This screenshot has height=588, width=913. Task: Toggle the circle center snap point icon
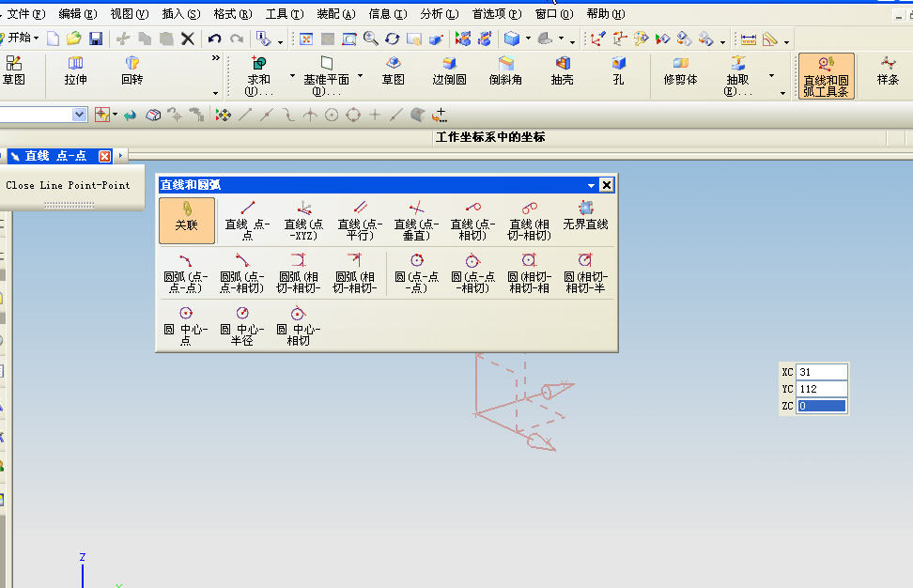click(332, 115)
